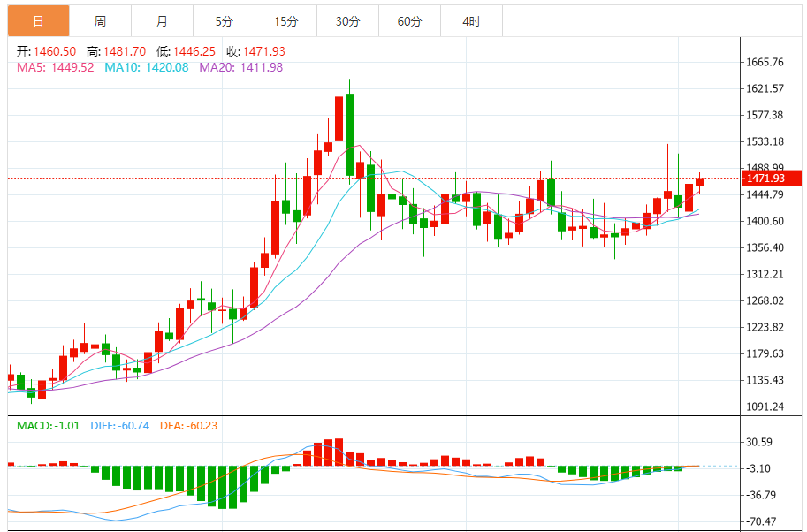Click the low price 1446.25 value
The image size is (807, 532).
tap(194, 51)
